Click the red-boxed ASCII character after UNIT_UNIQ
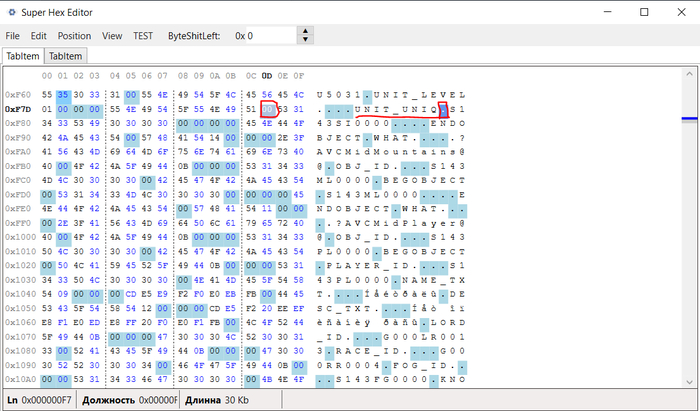This screenshot has width=700, height=411. coord(444,108)
